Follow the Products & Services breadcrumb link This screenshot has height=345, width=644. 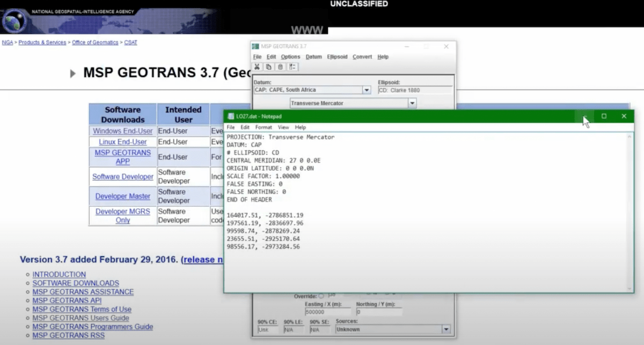tap(42, 42)
